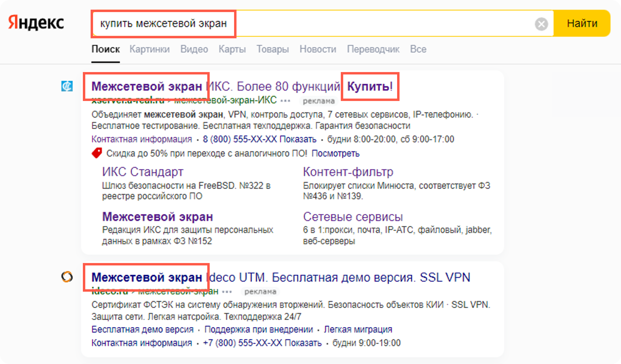This screenshot has width=621, height=364.
Task: Click the xserver.a-real.ru favicon icon
Action: click(x=67, y=86)
